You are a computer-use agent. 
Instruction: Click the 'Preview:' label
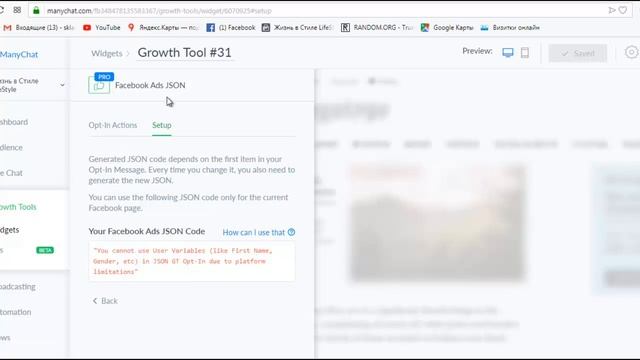point(477,51)
